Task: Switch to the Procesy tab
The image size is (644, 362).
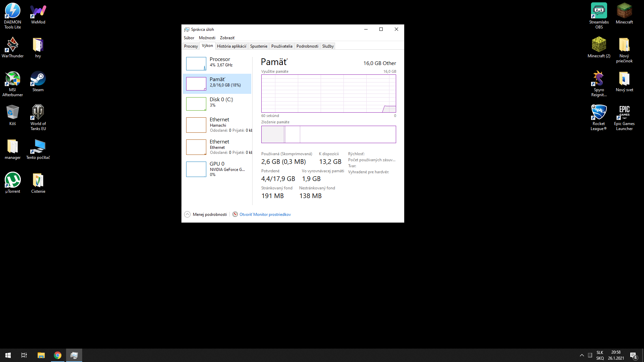Action: 191,46
